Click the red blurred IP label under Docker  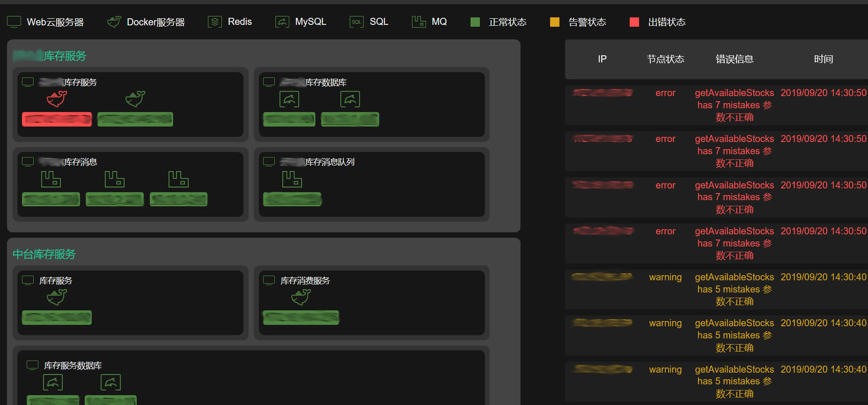(x=57, y=120)
